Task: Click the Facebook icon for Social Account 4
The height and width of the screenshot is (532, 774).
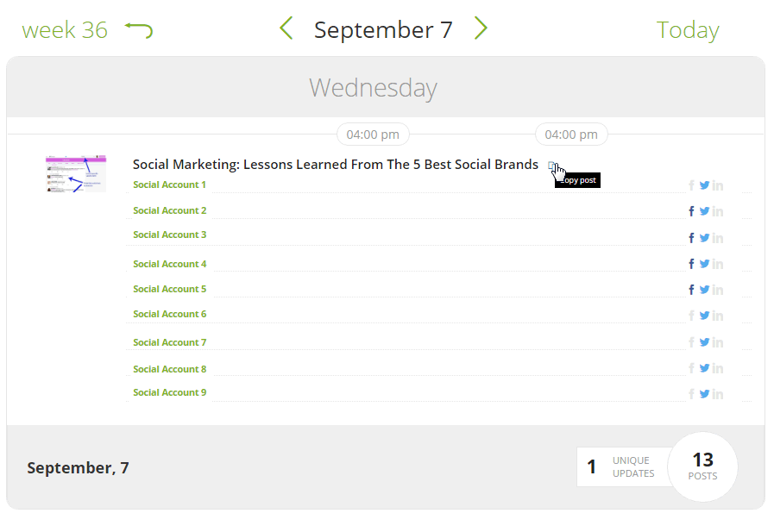Action: [691, 265]
